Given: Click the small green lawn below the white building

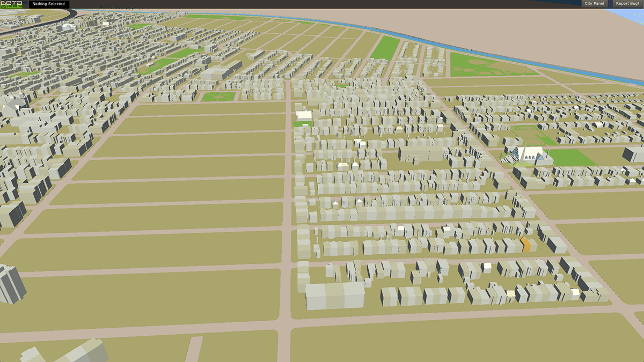Looking at the screenshot, I should click(x=303, y=124).
